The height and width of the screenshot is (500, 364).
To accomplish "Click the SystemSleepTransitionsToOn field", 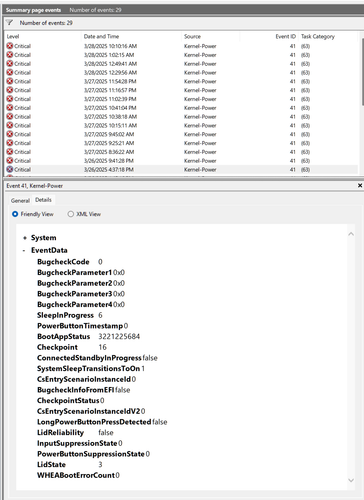I will [91, 368].
